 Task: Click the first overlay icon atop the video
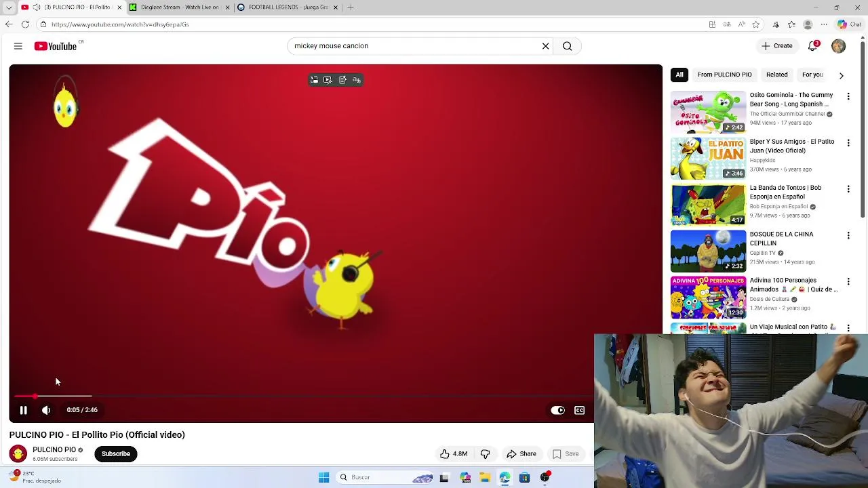click(314, 80)
